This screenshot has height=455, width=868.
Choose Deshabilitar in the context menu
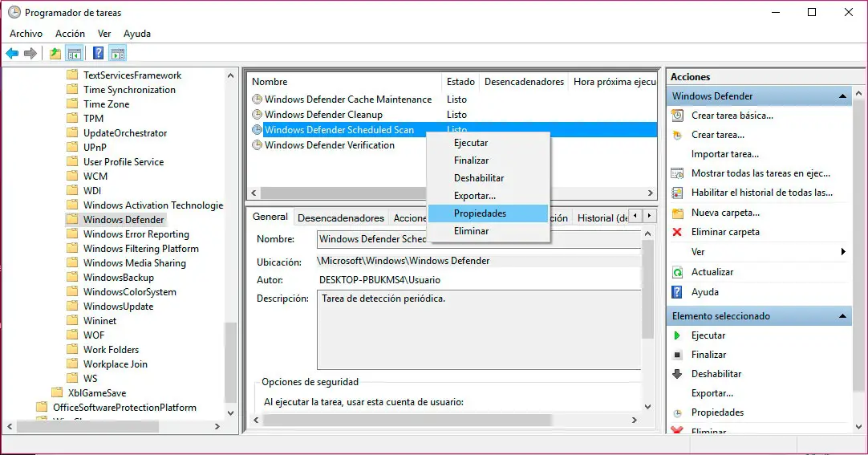(x=489, y=178)
